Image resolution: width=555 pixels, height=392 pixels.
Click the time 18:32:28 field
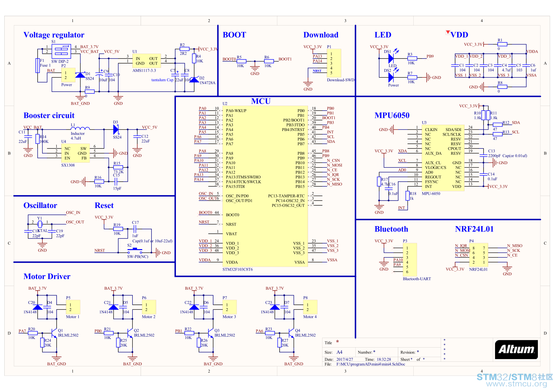[384, 359]
